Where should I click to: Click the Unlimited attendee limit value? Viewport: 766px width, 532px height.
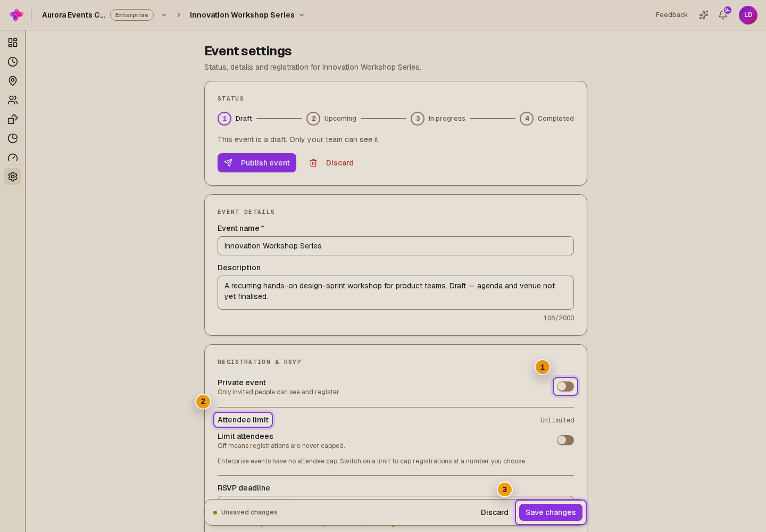(557, 420)
